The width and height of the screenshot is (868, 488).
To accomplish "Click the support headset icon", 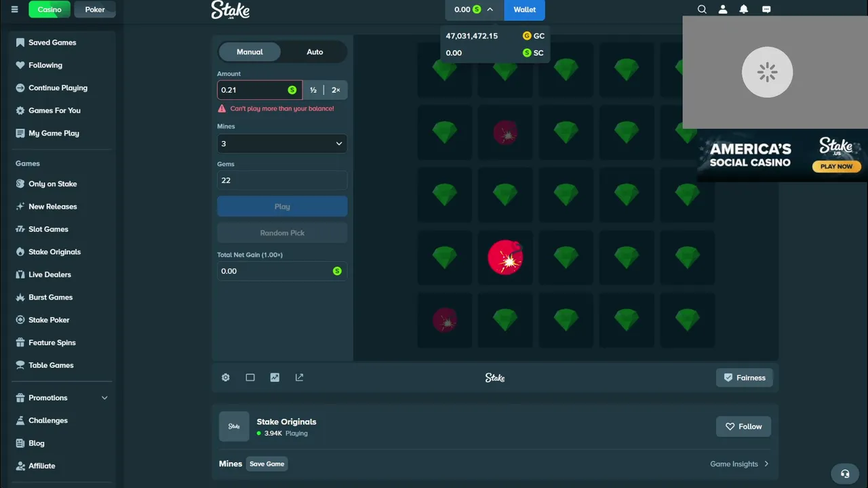I will (x=845, y=474).
